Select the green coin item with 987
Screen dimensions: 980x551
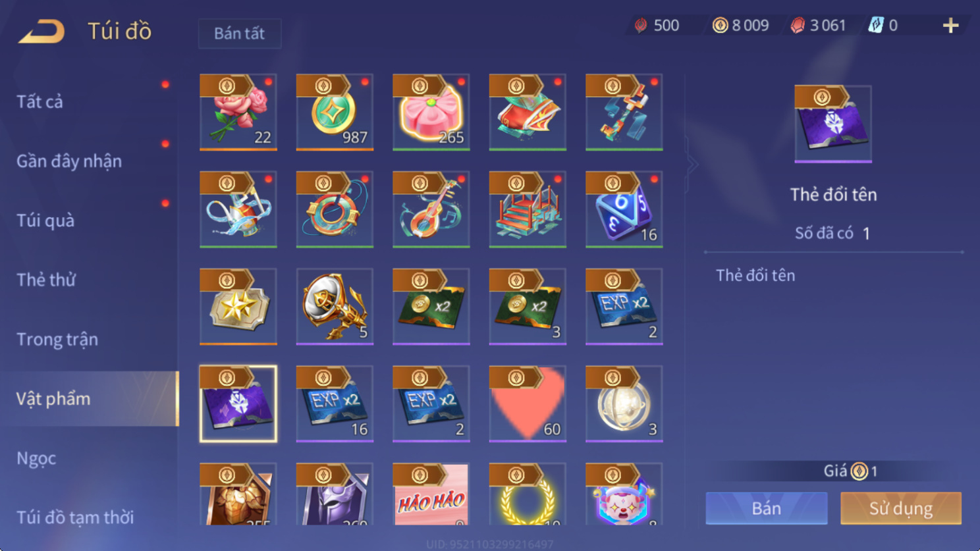click(x=335, y=112)
